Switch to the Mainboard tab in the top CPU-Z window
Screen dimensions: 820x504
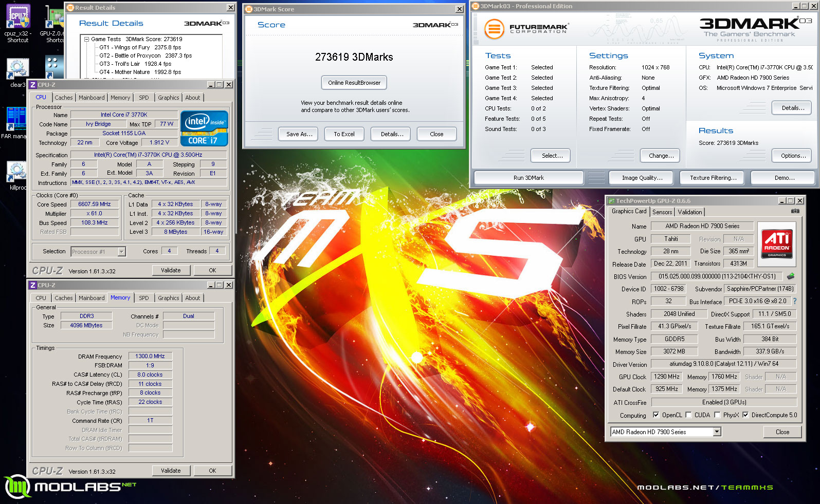[x=92, y=98]
